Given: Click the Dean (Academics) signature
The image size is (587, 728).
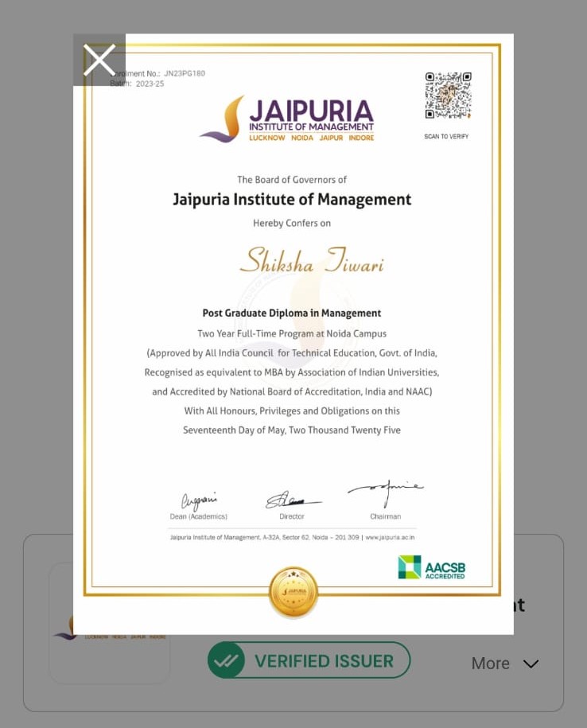Looking at the screenshot, I should (199, 501).
